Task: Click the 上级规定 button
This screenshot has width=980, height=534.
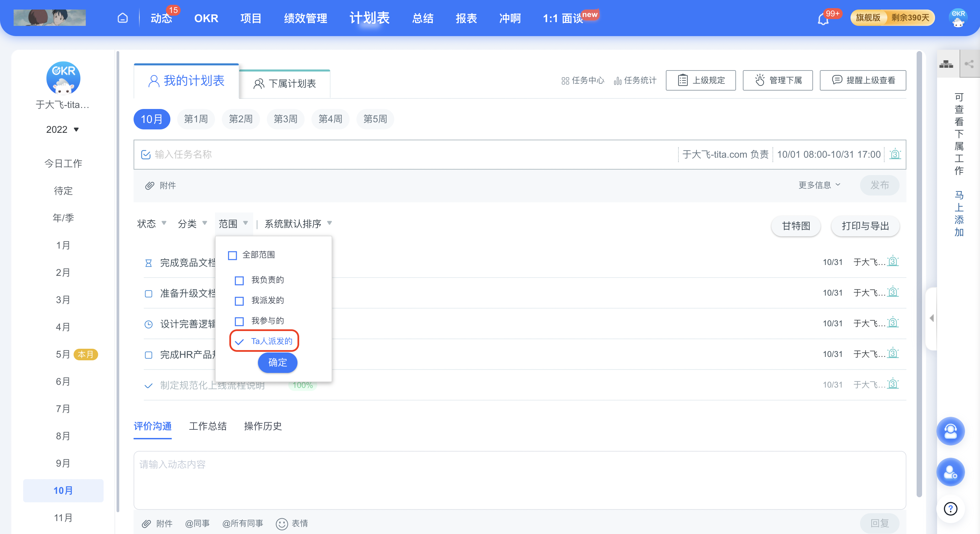Action: coord(700,80)
